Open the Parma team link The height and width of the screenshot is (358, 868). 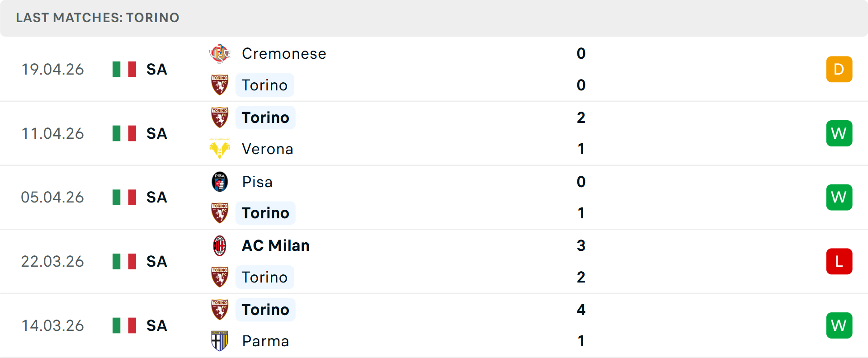[x=265, y=341]
